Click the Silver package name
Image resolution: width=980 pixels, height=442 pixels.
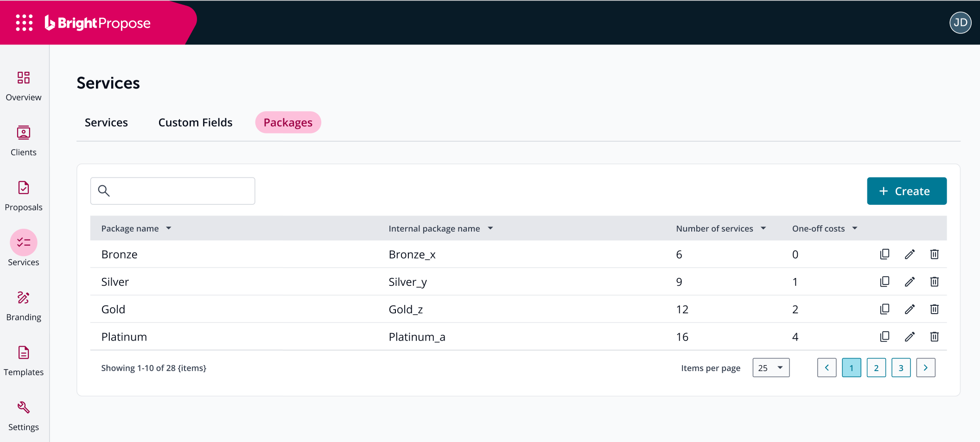(115, 282)
